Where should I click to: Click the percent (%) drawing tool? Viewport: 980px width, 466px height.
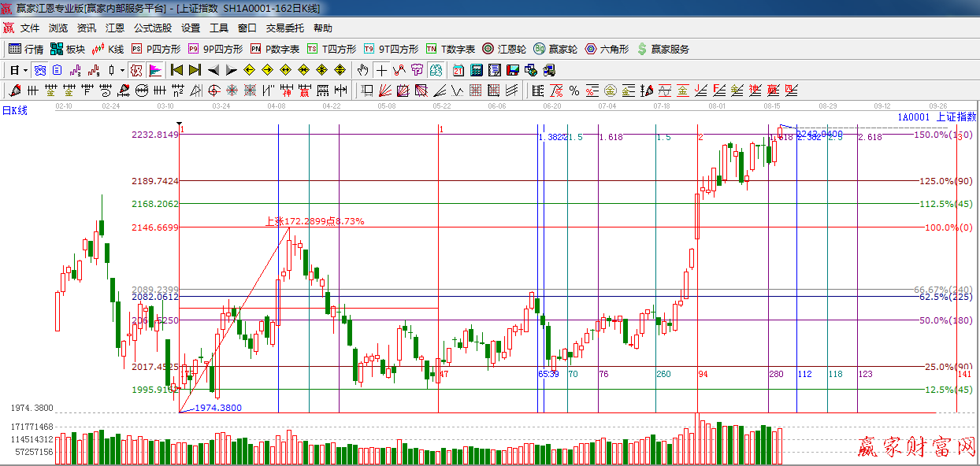point(574,91)
